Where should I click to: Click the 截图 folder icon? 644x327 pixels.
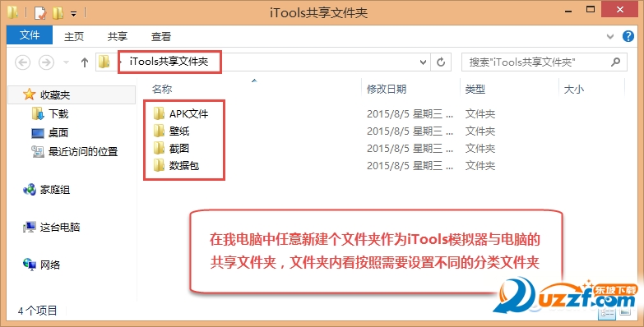coord(159,148)
